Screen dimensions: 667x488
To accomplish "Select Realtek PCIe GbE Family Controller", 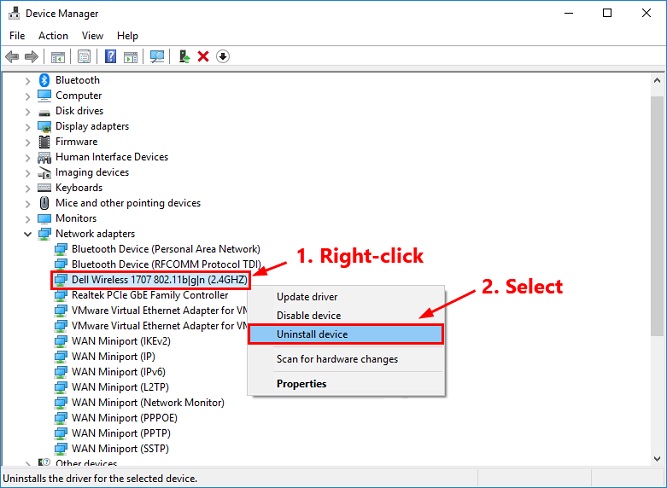I will point(150,295).
